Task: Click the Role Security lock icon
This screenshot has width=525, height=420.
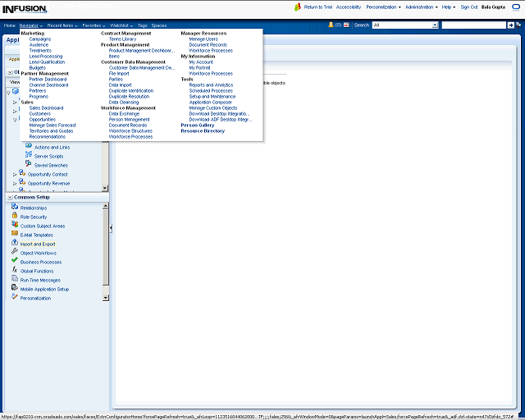Action: tap(15, 217)
